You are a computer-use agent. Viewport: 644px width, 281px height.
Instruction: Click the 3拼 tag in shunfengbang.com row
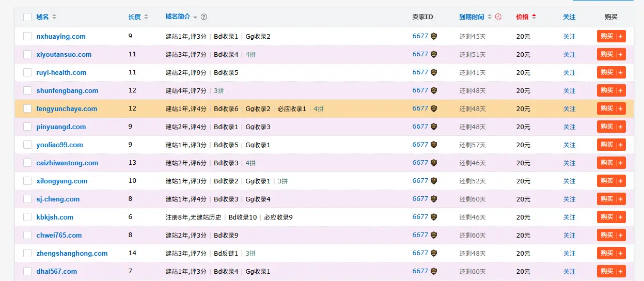click(x=219, y=91)
